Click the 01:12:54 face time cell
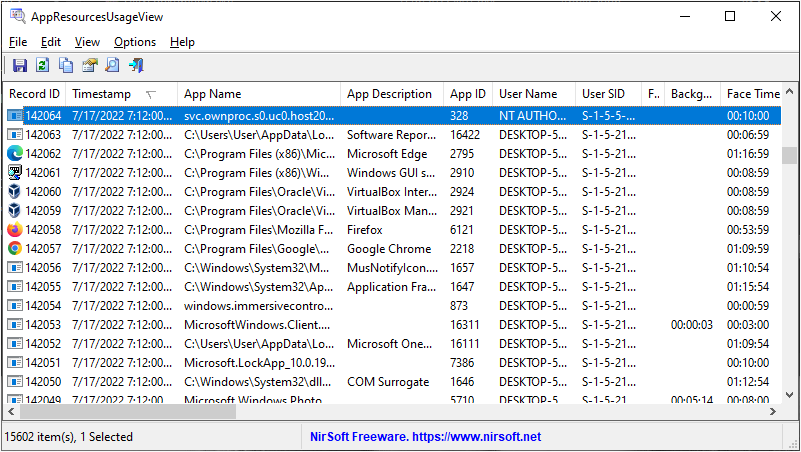 [748, 382]
